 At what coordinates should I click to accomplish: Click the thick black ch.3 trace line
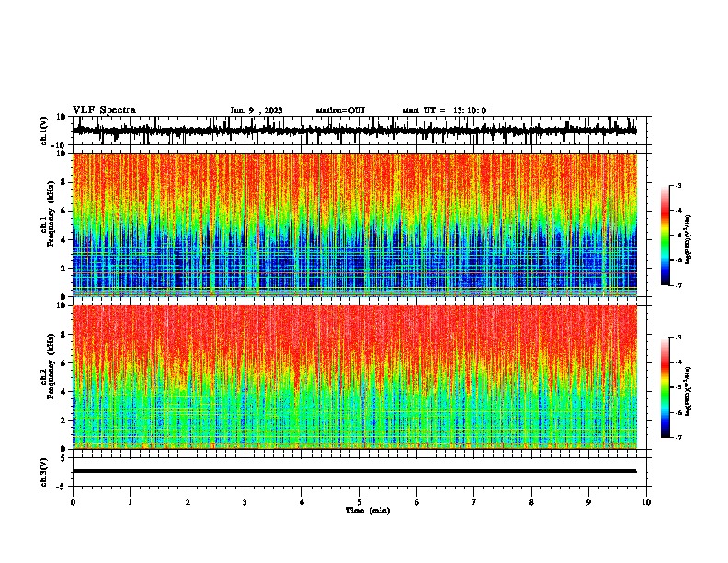354,471
